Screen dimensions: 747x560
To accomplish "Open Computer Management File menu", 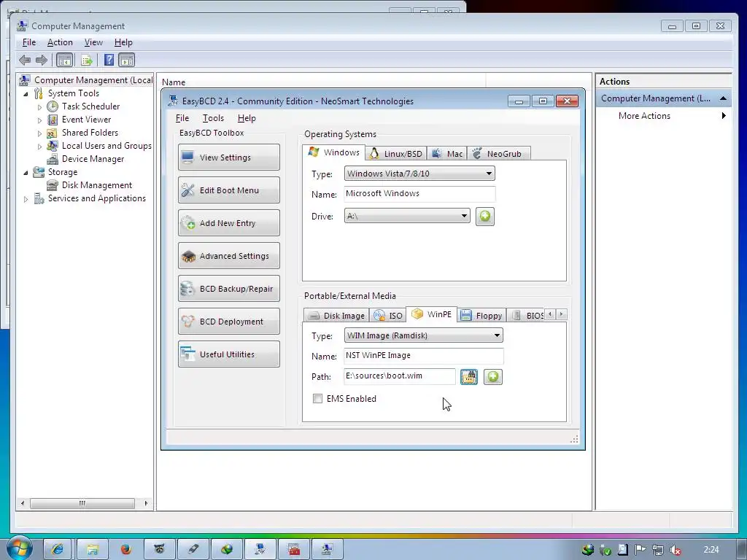I will click(x=29, y=42).
